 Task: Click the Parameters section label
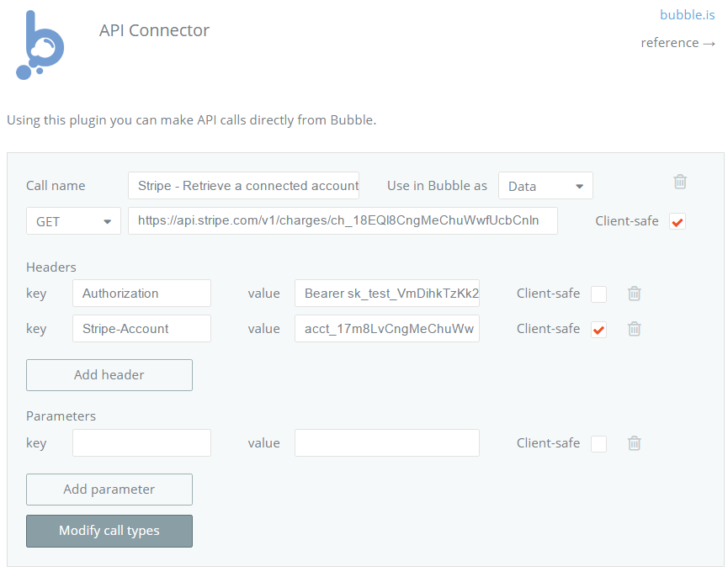(61, 416)
